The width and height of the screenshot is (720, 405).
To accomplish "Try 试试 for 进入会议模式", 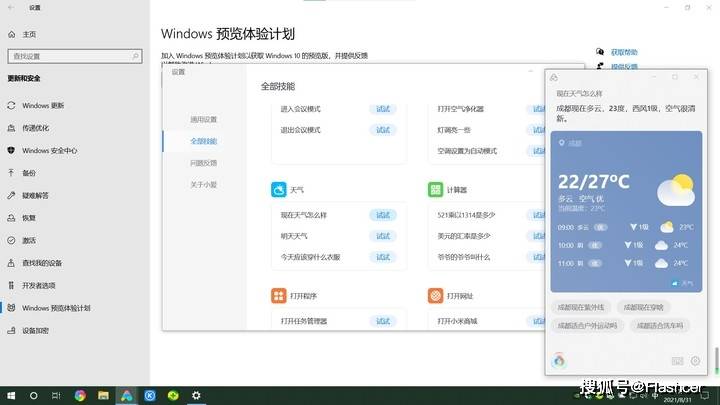I will [383, 109].
